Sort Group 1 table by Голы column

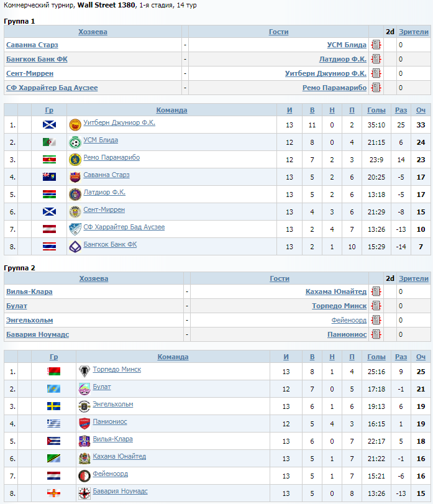coord(376,110)
